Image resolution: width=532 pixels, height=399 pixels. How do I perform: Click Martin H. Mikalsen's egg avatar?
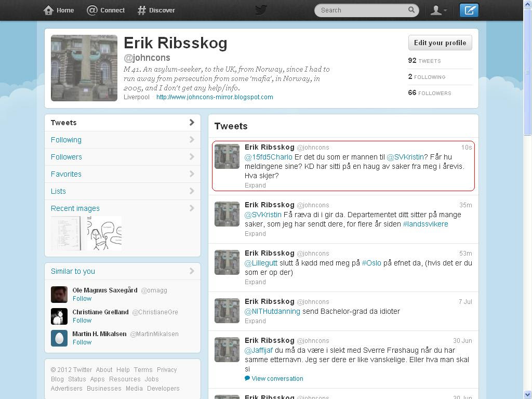pyautogui.click(x=59, y=338)
